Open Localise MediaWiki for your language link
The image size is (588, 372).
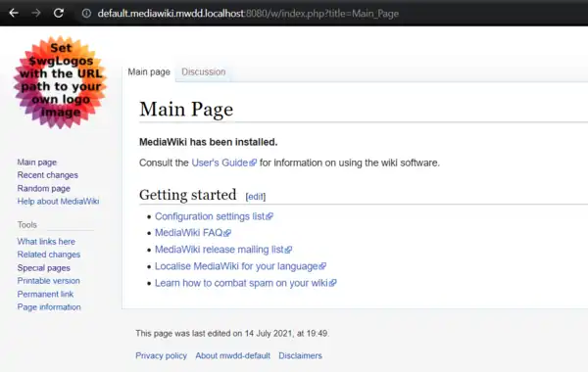(x=236, y=266)
